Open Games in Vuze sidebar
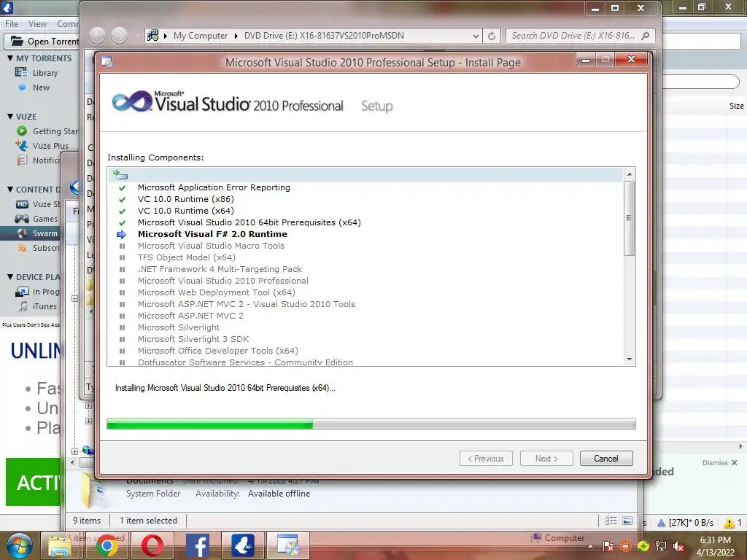 (x=44, y=219)
